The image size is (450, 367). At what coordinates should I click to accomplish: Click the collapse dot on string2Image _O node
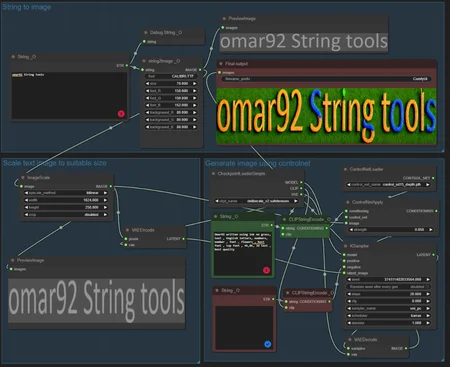144,61
